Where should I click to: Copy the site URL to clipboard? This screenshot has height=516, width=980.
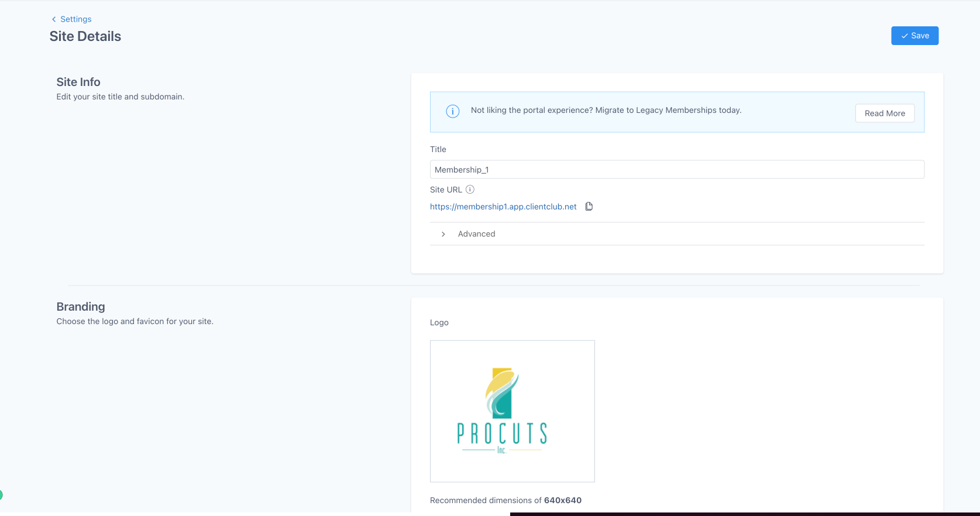[589, 207]
